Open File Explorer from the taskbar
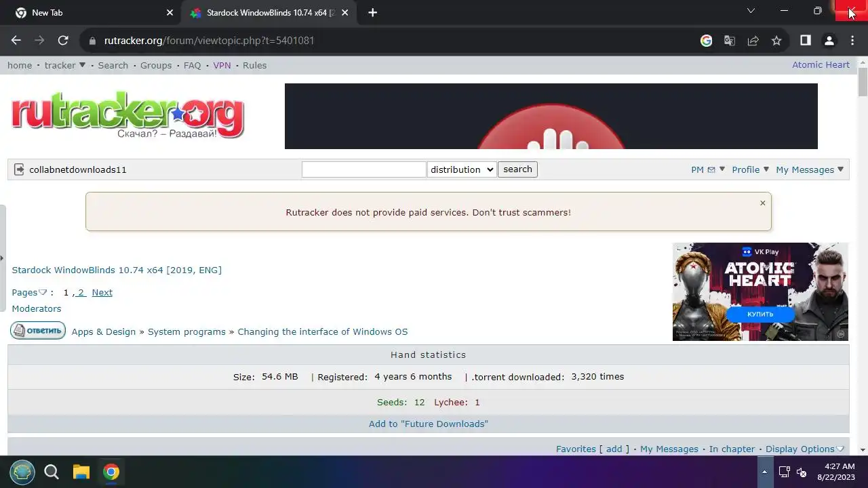 [x=81, y=472]
